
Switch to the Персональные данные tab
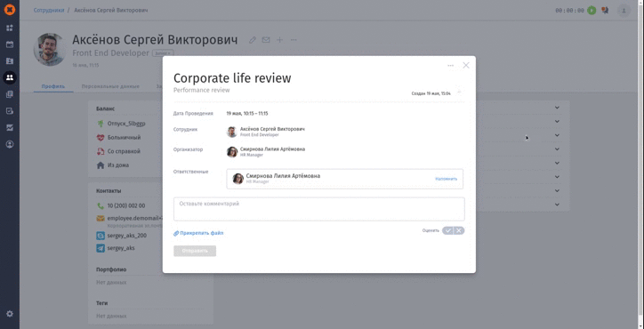click(110, 86)
